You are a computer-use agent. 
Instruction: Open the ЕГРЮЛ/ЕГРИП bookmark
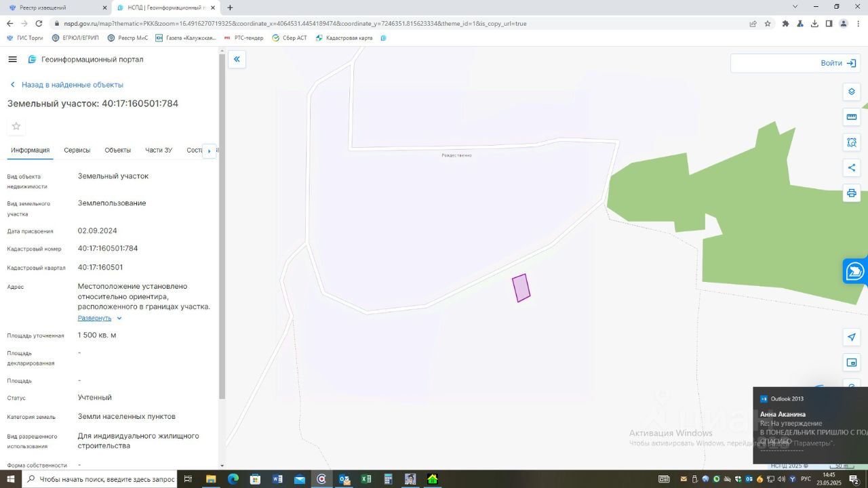click(75, 38)
